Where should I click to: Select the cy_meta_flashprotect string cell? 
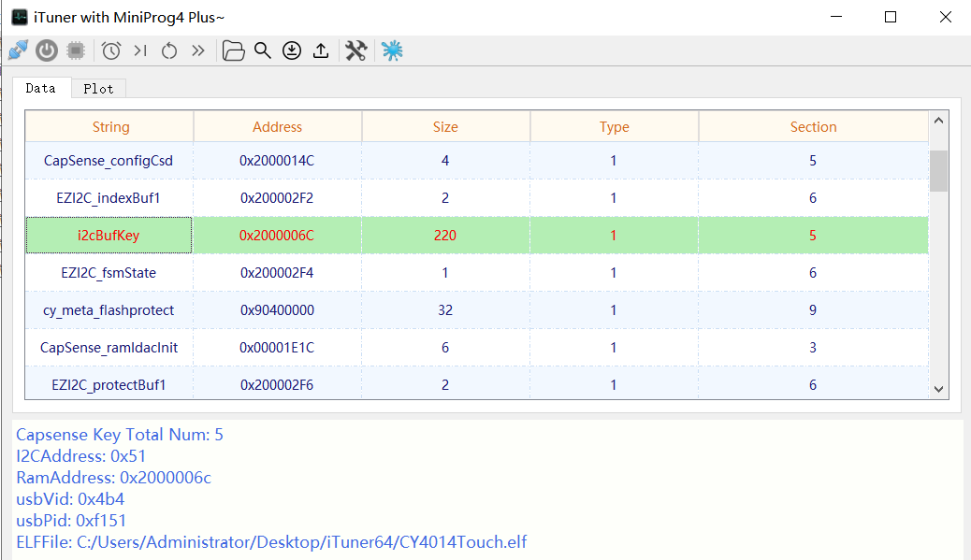109,310
